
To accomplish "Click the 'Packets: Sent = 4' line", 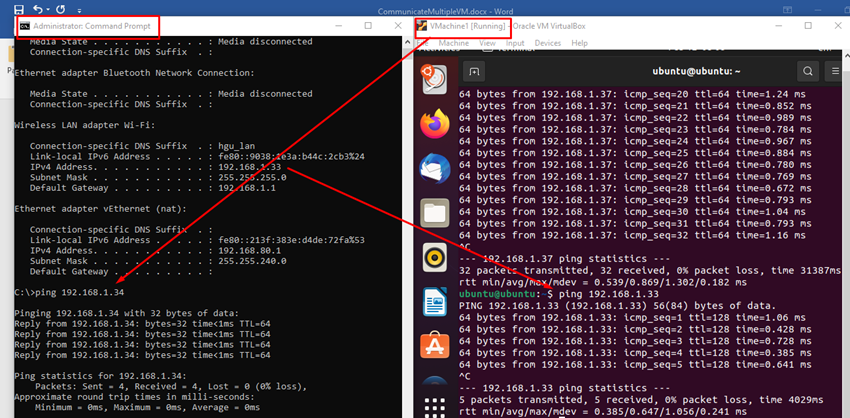I will [x=171, y=387].
